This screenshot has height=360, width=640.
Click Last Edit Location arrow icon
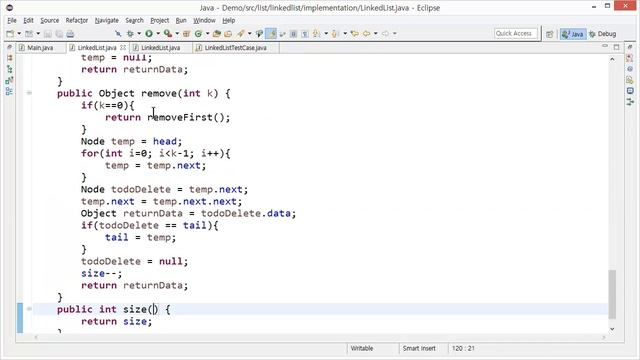(x=354, y=33)
